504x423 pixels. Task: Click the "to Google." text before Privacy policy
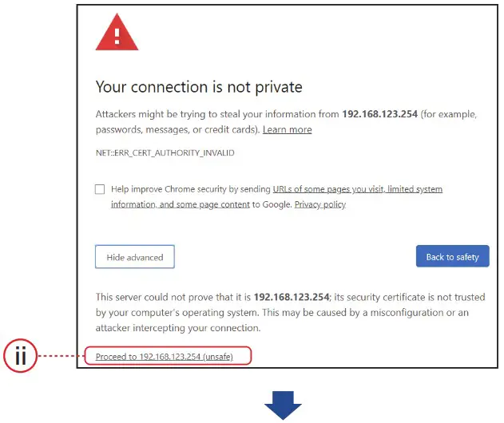pyautogui.click(x=272, y=204)
